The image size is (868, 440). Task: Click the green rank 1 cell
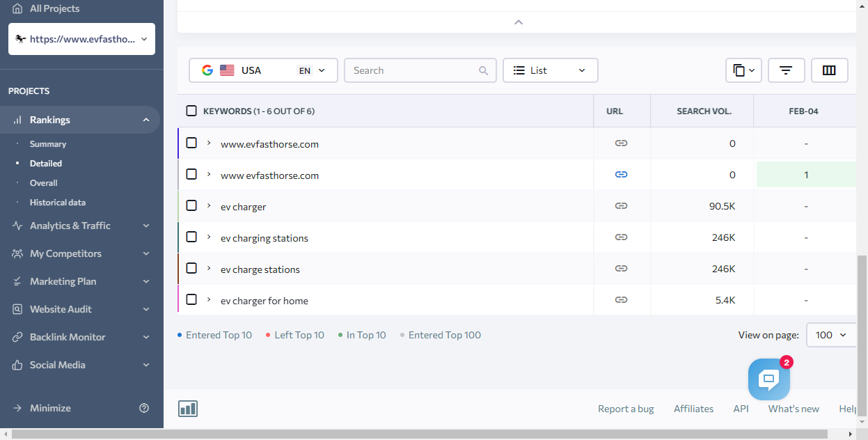[806, 175]
